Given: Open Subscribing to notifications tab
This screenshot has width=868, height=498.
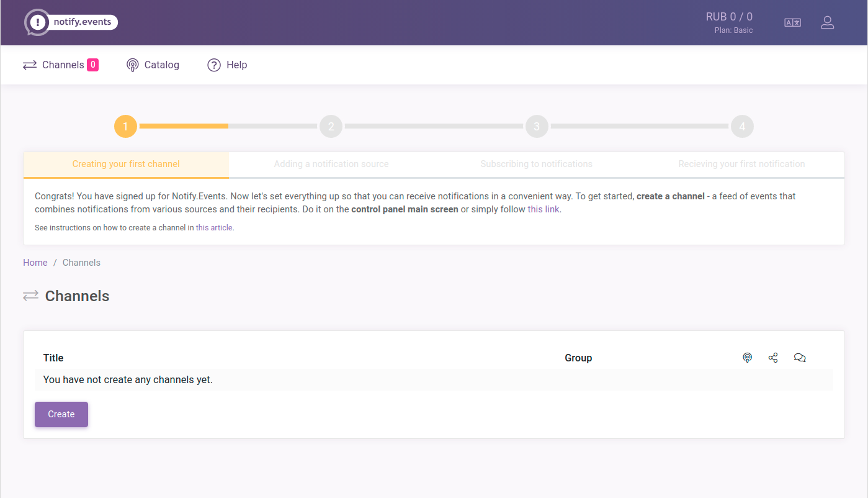Looking at the screenshot, I should [x=536, y=165].
